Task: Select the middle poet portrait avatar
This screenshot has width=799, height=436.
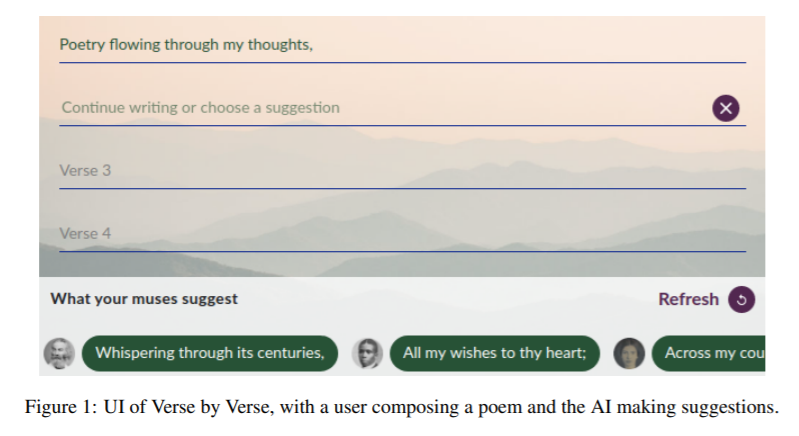Action: (x=367, y=353)
